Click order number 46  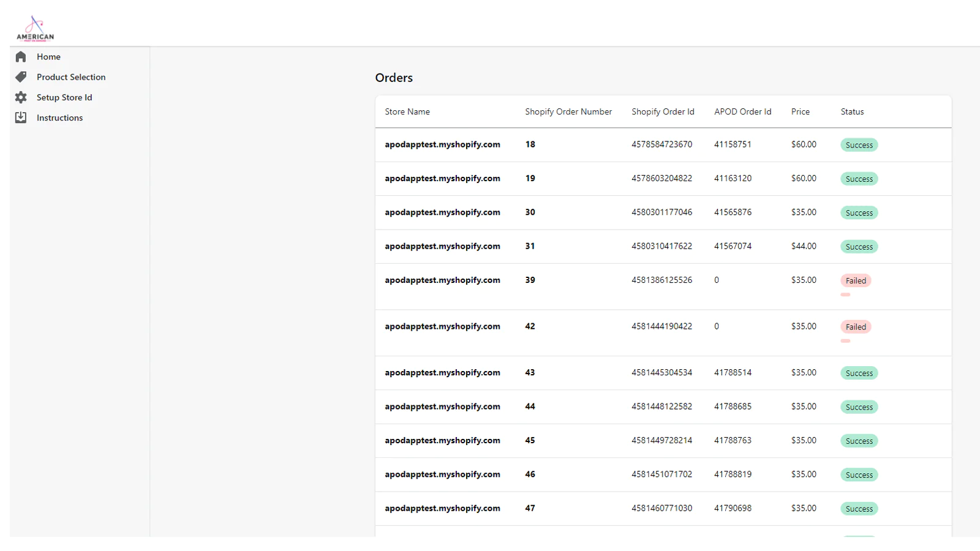coord(530,474)
